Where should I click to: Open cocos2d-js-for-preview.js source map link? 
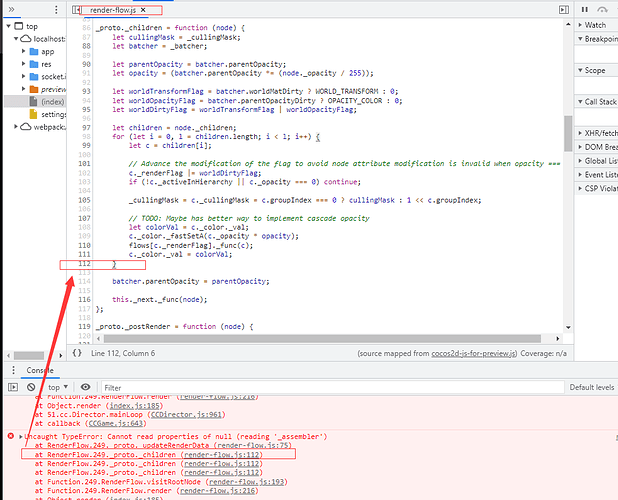pos(473,353)
